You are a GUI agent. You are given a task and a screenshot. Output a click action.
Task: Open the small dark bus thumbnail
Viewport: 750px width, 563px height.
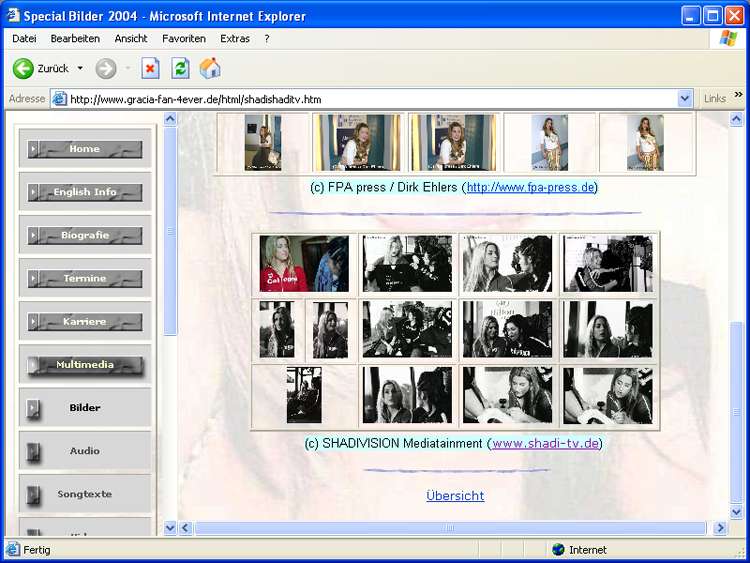tap(304, 395)
